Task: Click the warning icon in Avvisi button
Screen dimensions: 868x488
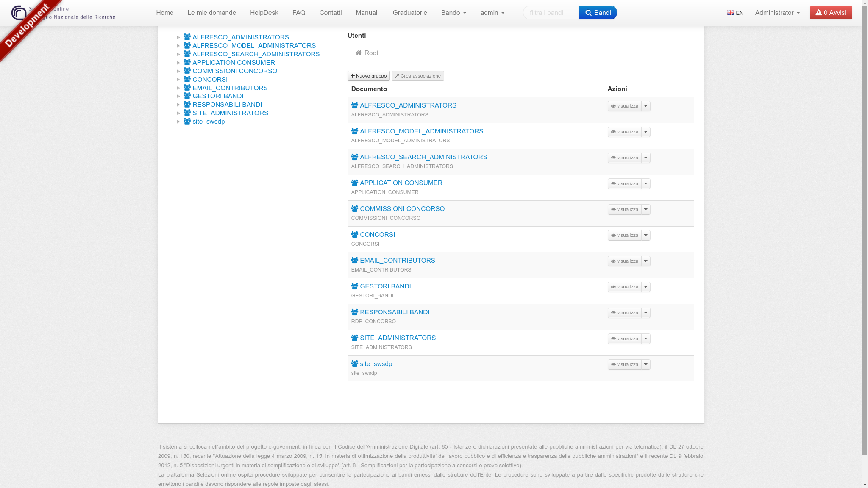Action: [x=818, y=13]
